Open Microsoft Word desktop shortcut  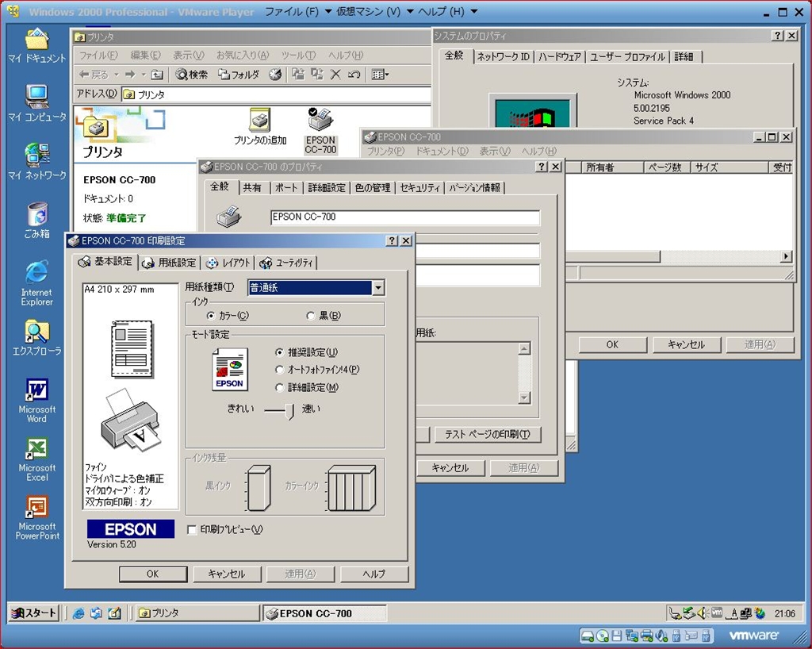pos(37,391)
